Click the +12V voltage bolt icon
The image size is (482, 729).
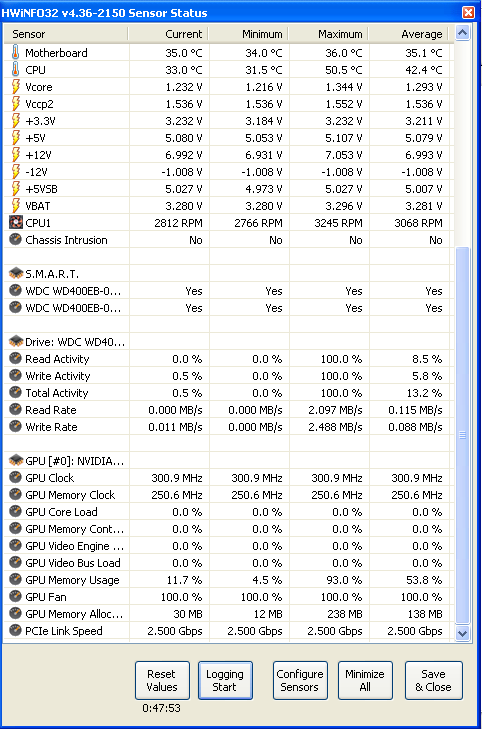pyautogui.click(x=16, y=154)
